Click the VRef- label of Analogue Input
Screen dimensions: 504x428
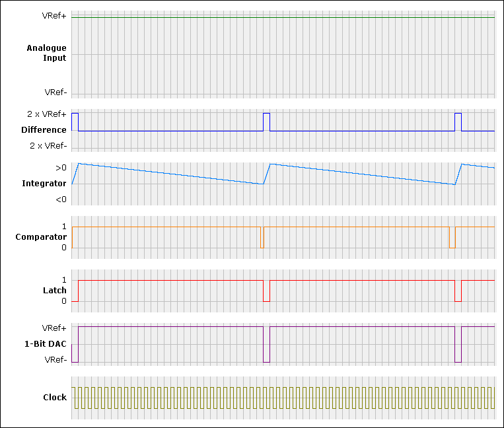(x=55, y=92)
